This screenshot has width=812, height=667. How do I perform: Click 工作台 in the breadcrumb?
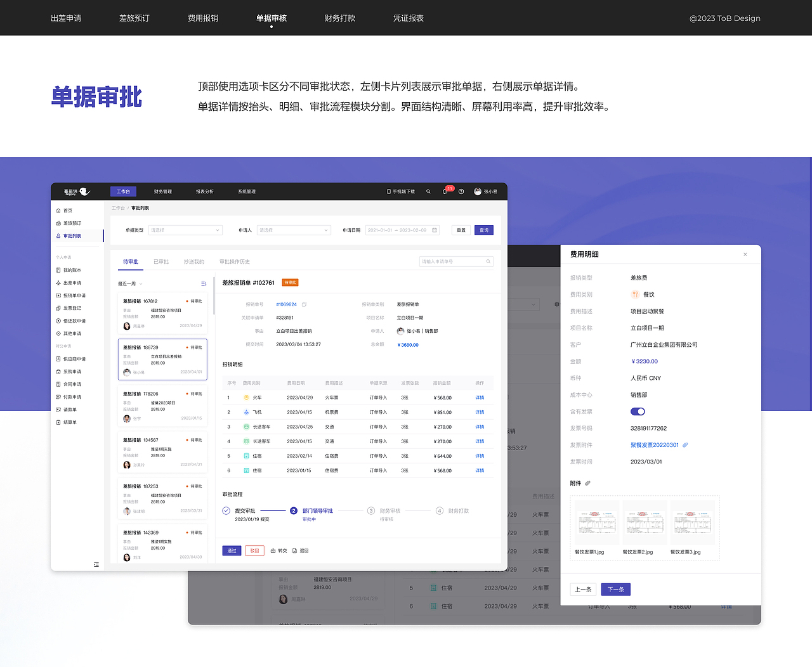click(x=118, y=208)
